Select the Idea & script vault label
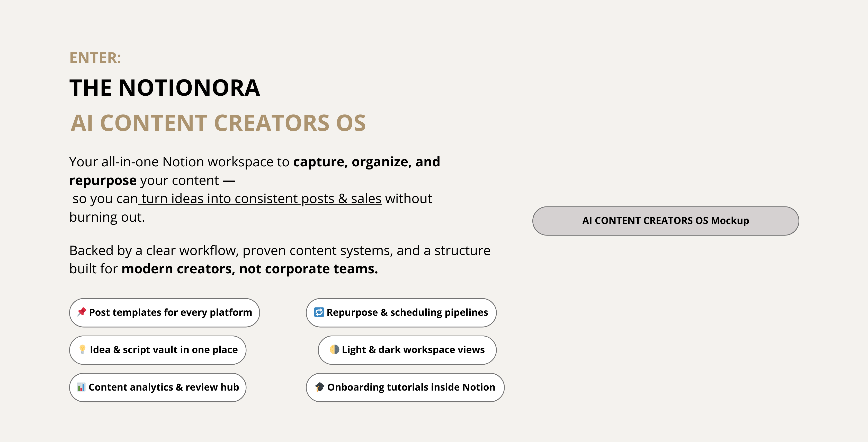 pyautogui.click(x=164, y=350)
